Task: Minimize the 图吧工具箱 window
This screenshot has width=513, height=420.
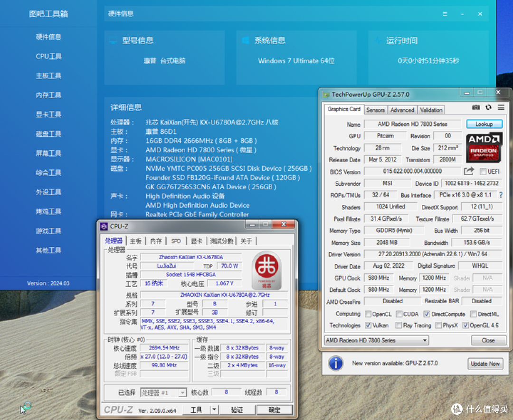Action: point(462,14)
